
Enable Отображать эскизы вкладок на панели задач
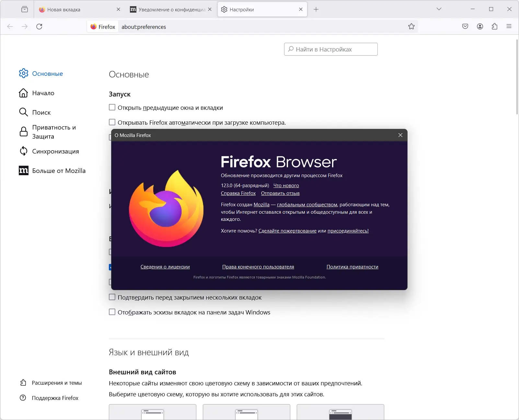pos(112,312)
